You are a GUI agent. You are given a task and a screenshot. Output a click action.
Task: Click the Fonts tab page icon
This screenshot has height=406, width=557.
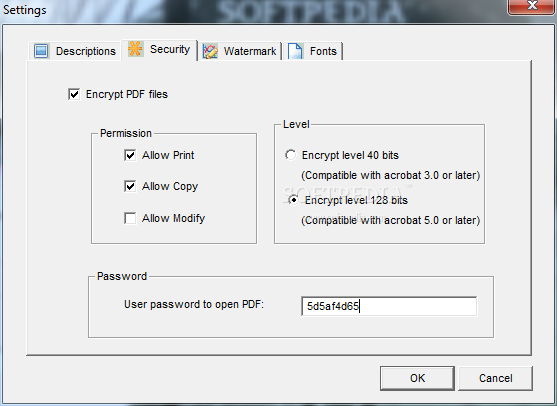point(295,51)
